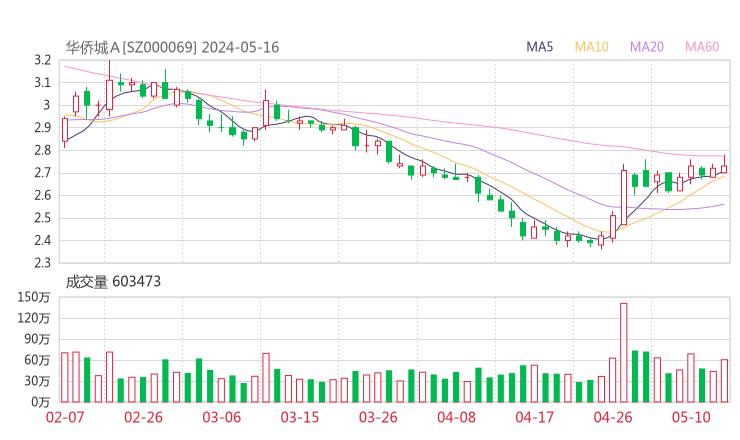Click the 03-15 date axis label
The height and width of the screenshot is (440, 740).
[x=300, y=417]
